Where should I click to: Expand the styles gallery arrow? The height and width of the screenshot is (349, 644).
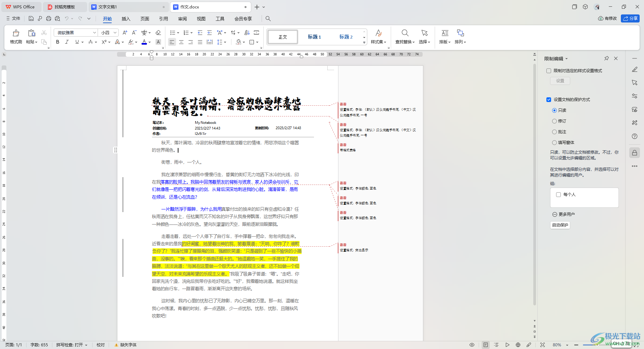tap(364, 43)
